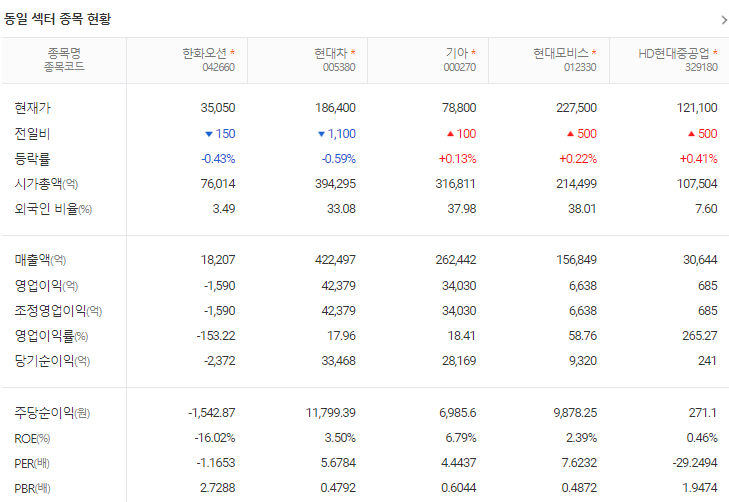This screenshot has height=502, width=729.
Task: Select stock code 012330
Action: point(580,67)
